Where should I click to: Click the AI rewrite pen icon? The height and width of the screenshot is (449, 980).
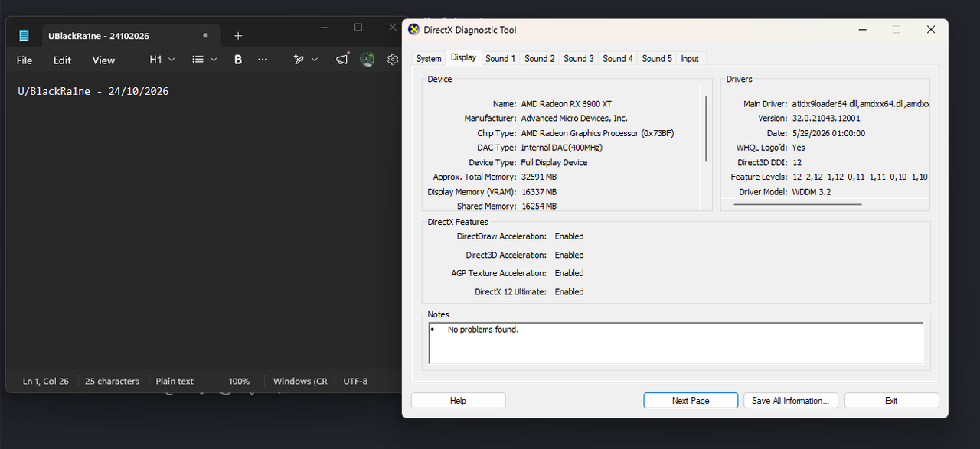pyautogui.click(x=299, y=59)
